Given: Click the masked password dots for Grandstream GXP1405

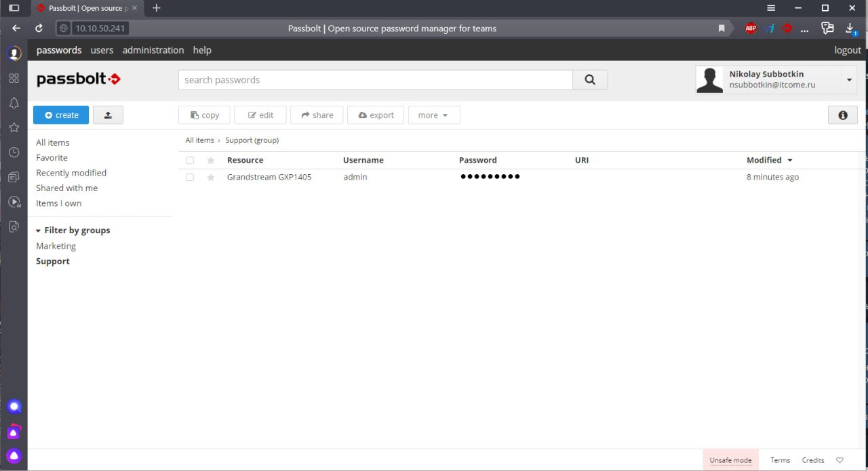Looking at the screenshot, I should tap(490, 177).
